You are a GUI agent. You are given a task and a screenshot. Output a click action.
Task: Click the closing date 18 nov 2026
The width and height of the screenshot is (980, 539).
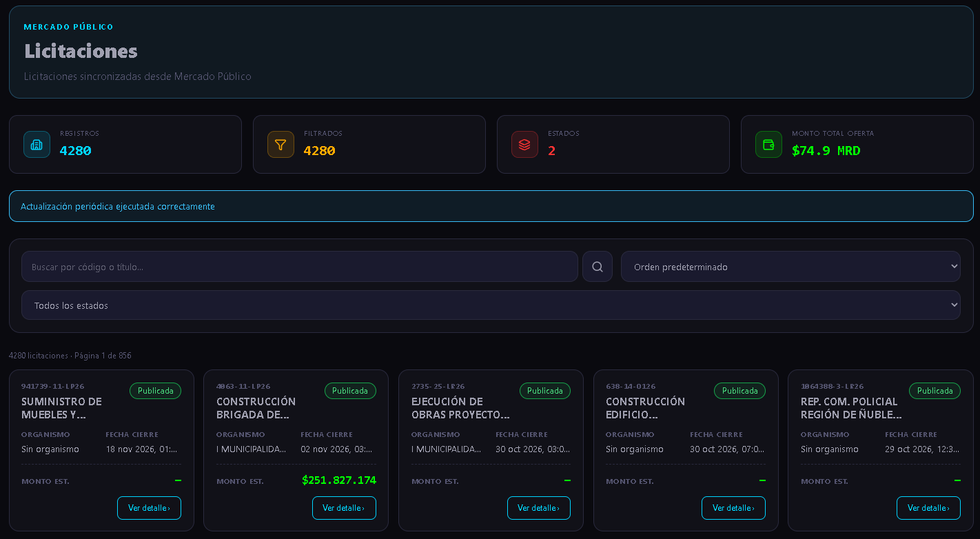pyautogui.click(x=141, y=449)
